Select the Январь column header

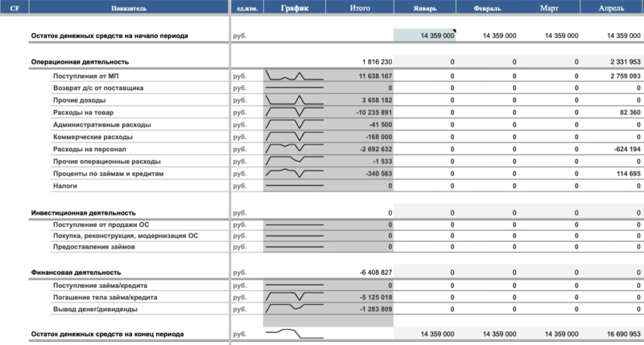tap(425, 7)
